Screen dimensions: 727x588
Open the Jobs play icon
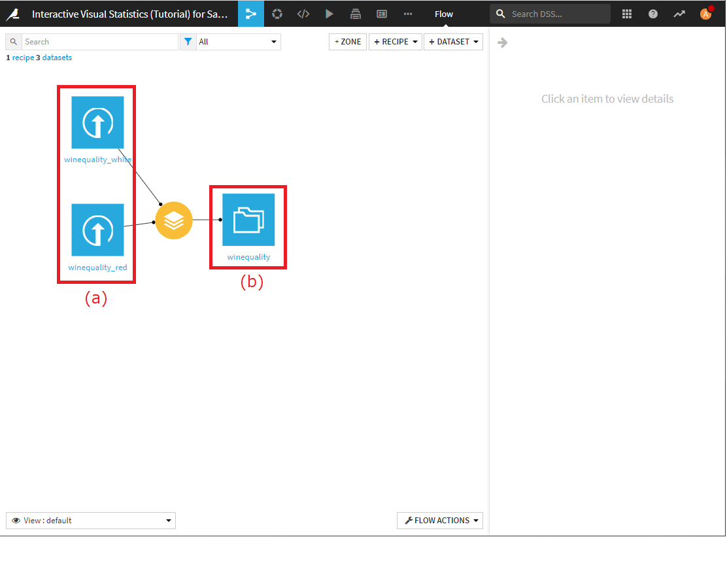[x=330, y=14]
